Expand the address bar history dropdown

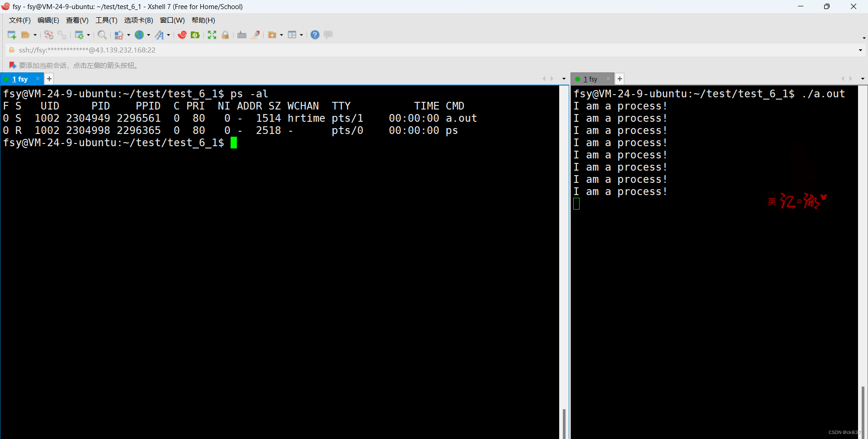(860, 50)
